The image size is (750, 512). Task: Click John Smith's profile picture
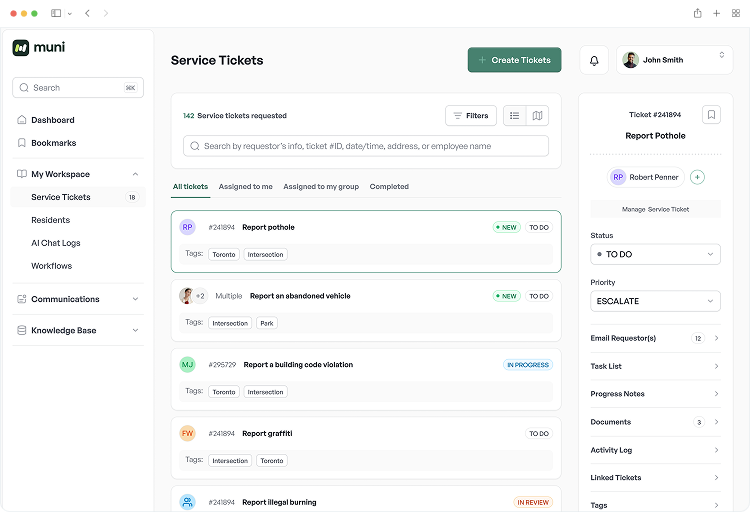pyautogui.click(x=630, y=60)
